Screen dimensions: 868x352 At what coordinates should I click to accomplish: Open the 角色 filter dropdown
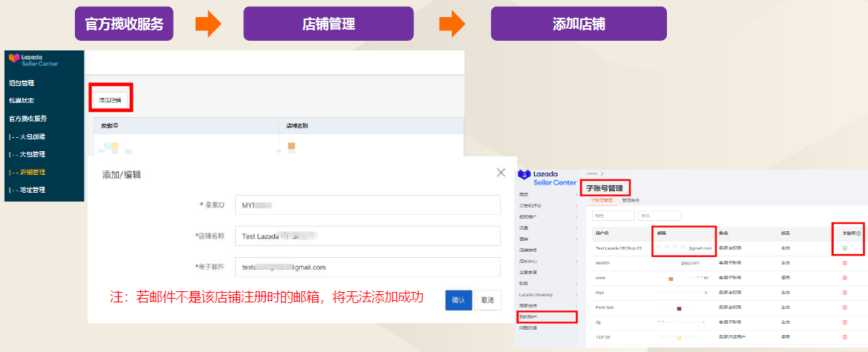614,216
